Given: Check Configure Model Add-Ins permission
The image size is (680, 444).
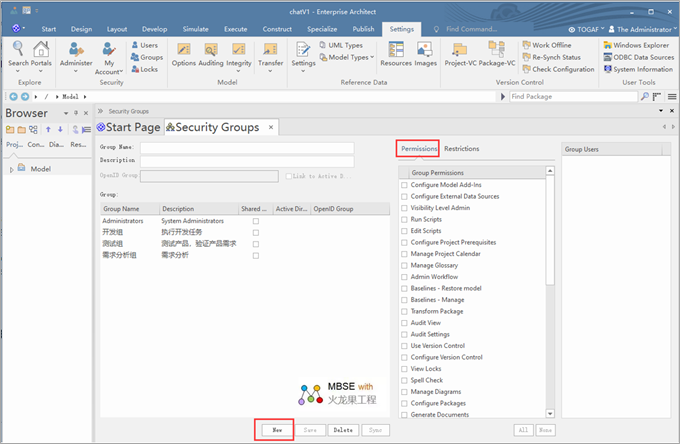Looking at the screenshot, I should [x=404, y=185].
